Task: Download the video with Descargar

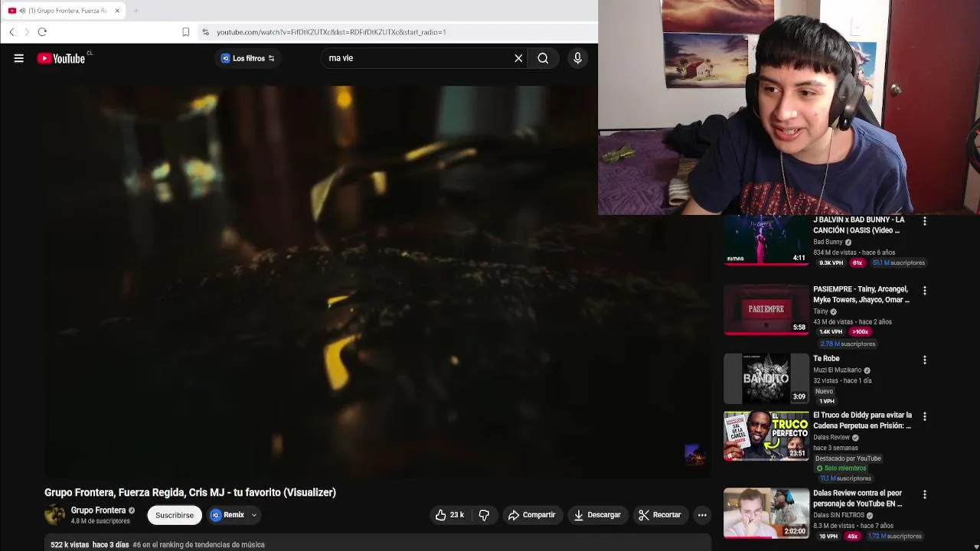Action: (597, 515)
